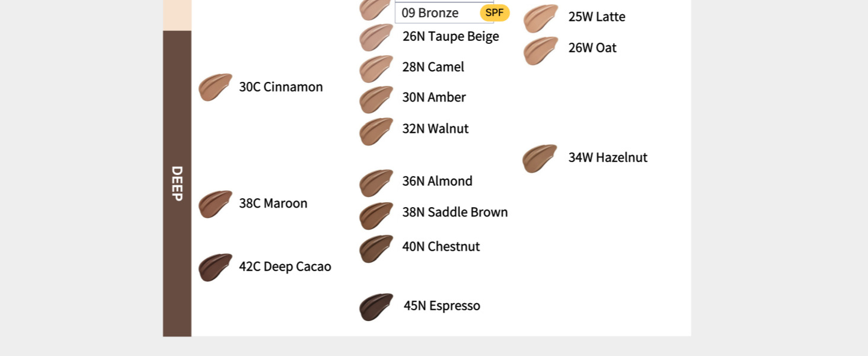The image size is (868, 356).
Task: Pick the 32N Walnut swatch
Action: point(376,132)
